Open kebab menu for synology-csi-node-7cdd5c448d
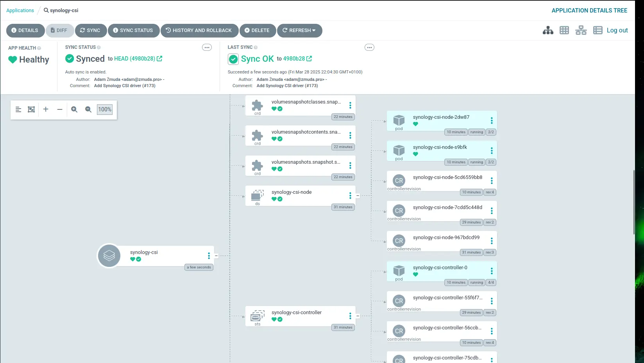 pos(492,211)
